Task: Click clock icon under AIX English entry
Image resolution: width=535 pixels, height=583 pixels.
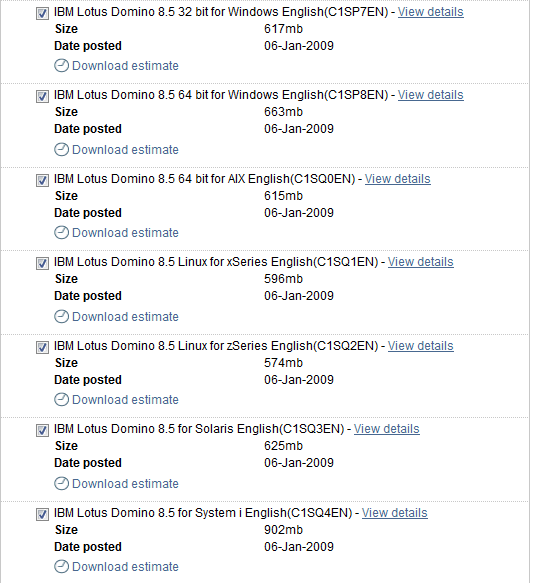Action: [x=61, y=232]
